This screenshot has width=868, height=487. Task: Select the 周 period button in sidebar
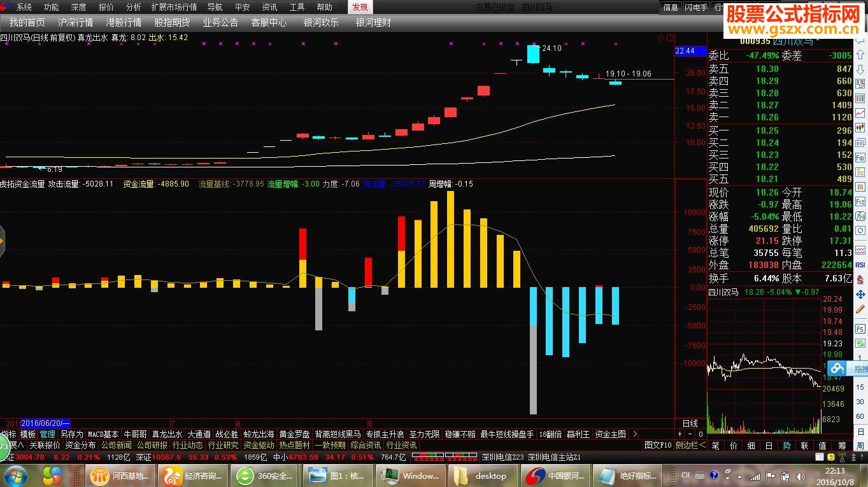(860, 446)
